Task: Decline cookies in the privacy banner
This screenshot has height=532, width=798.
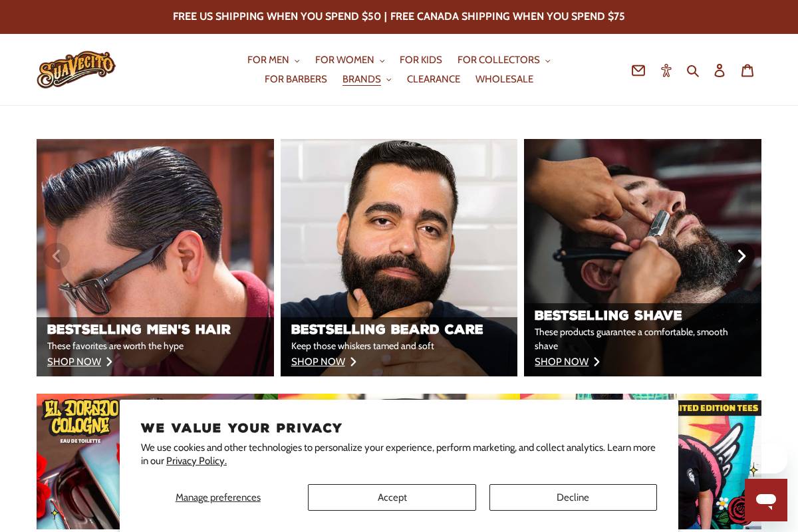Action: click(x=573, y=497)
